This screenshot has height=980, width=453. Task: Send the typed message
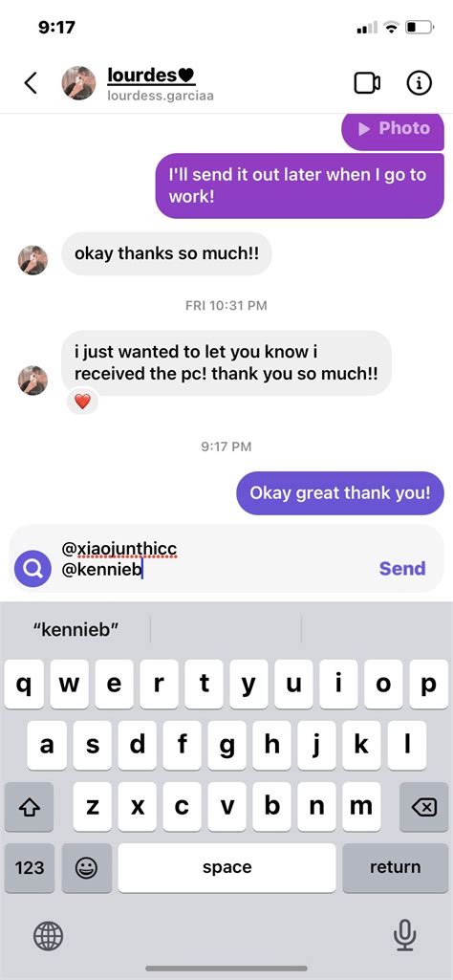click(x=402, y=568)
